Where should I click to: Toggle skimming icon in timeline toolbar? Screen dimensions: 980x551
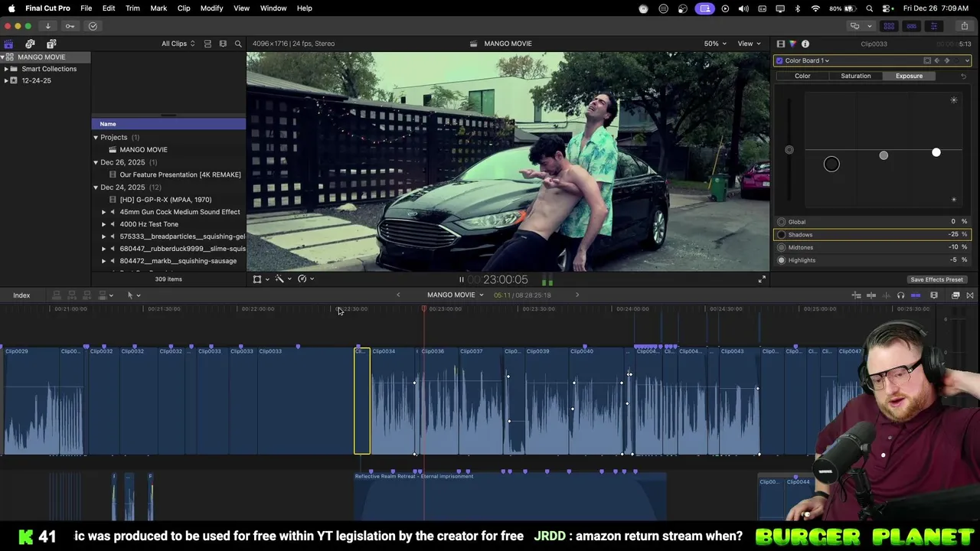[x=871, y=295]
